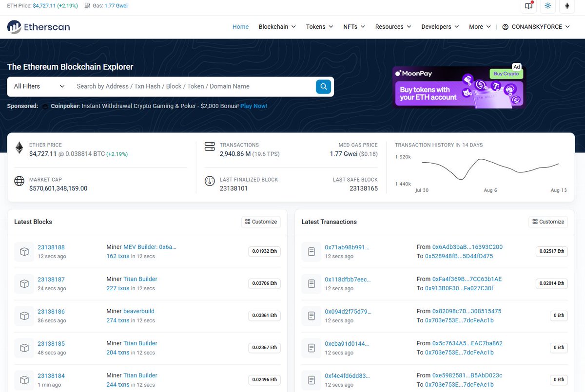Screen dimensions: 585x392
Task: Click the block cube icon for 23138187
Action: [24, 283]
